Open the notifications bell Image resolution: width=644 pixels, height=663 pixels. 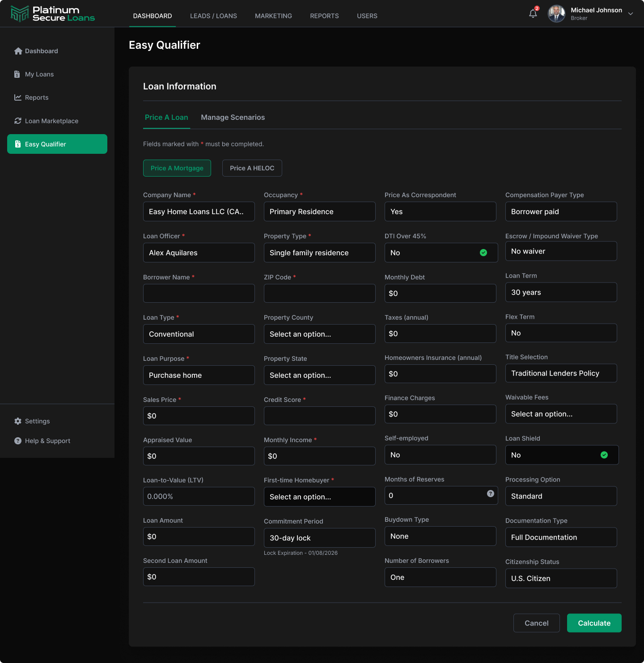coord(533,13)
